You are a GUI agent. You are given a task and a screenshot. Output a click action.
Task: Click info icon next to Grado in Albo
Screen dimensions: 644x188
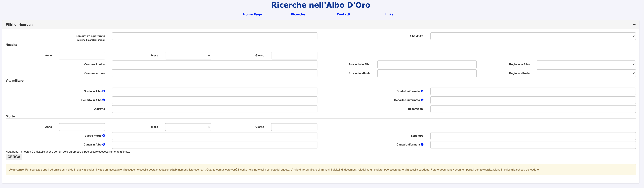pos(103,91)
